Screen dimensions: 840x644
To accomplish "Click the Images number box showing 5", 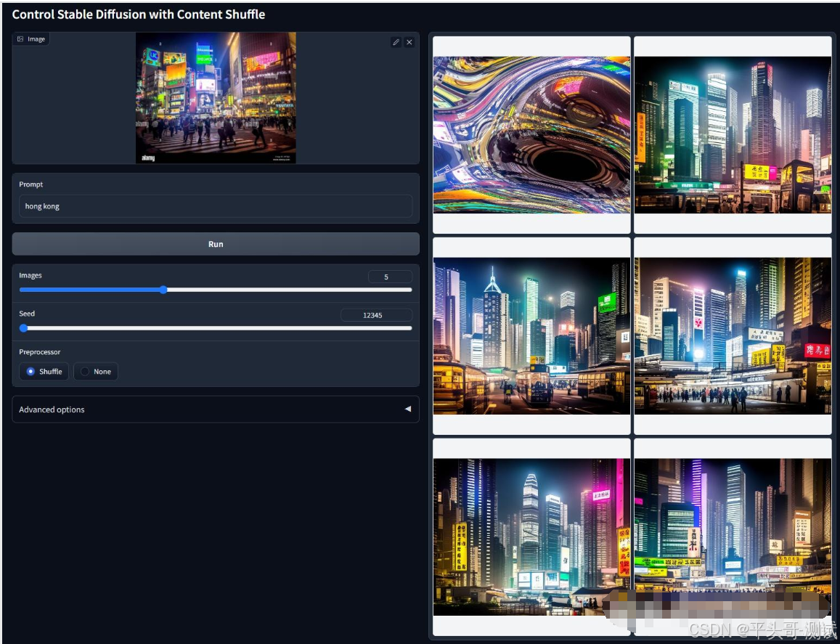I will click(390, 277).
